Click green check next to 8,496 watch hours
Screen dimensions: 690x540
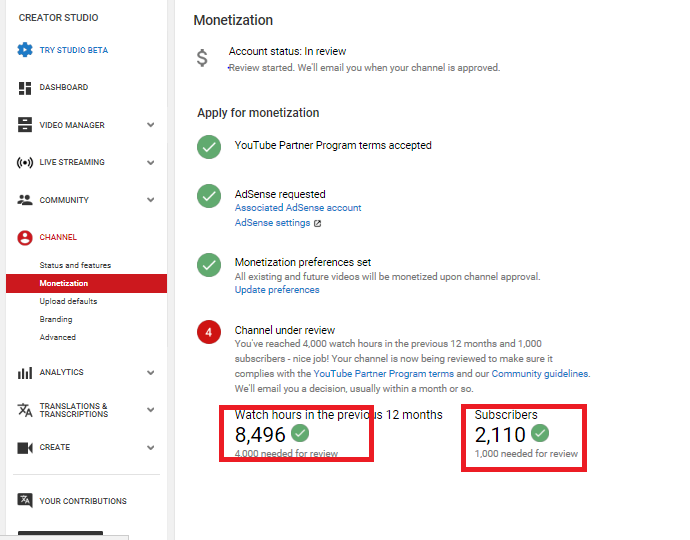coord(300,433)
